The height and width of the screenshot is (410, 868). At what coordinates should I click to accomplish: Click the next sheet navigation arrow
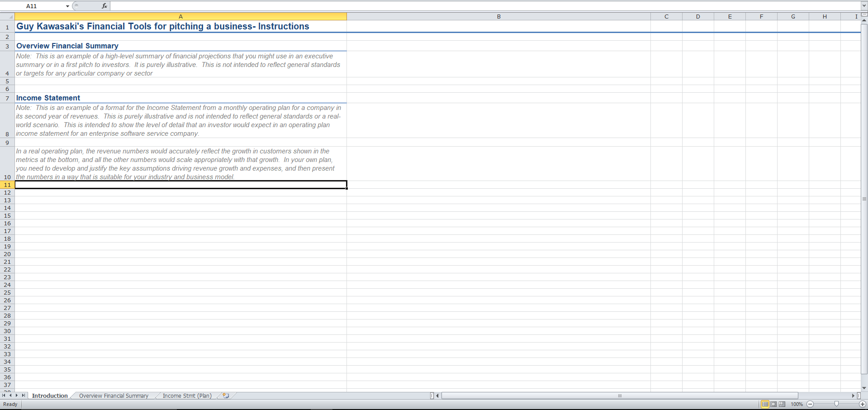click(x=17, y=396)
